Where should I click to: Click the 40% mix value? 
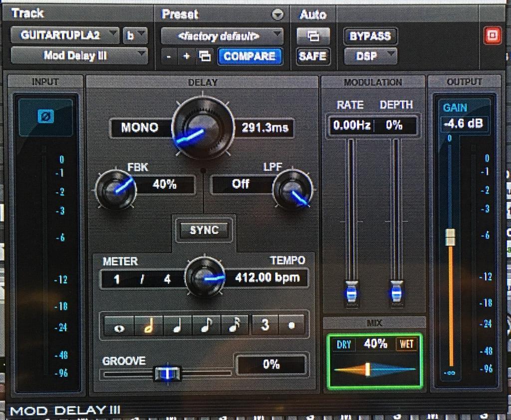click(375, 344)
